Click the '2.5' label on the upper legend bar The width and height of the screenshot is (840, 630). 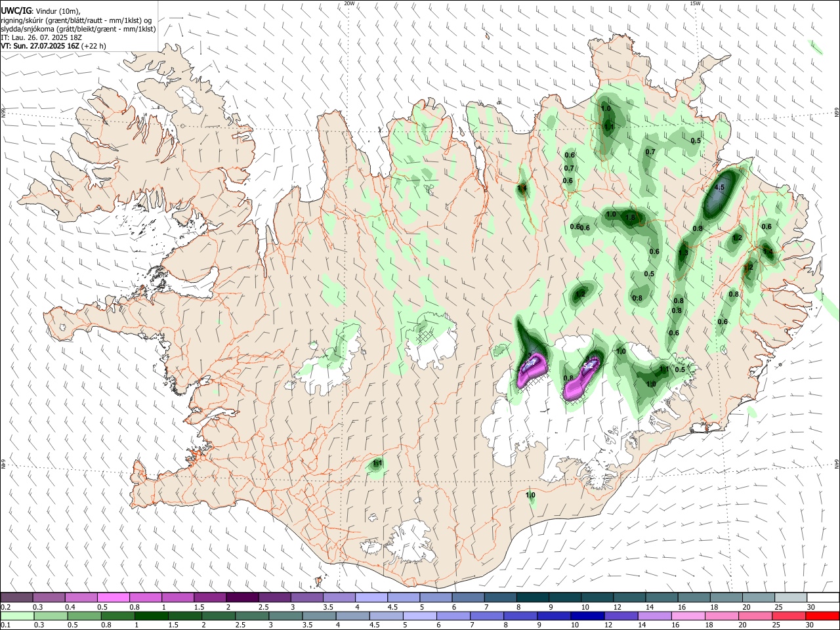[263, 607]
